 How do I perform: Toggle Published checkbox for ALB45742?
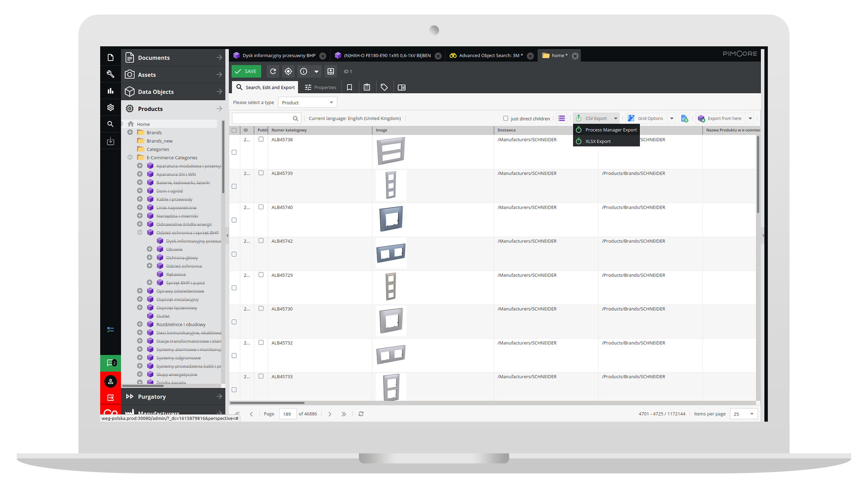[x=261, y=241]
